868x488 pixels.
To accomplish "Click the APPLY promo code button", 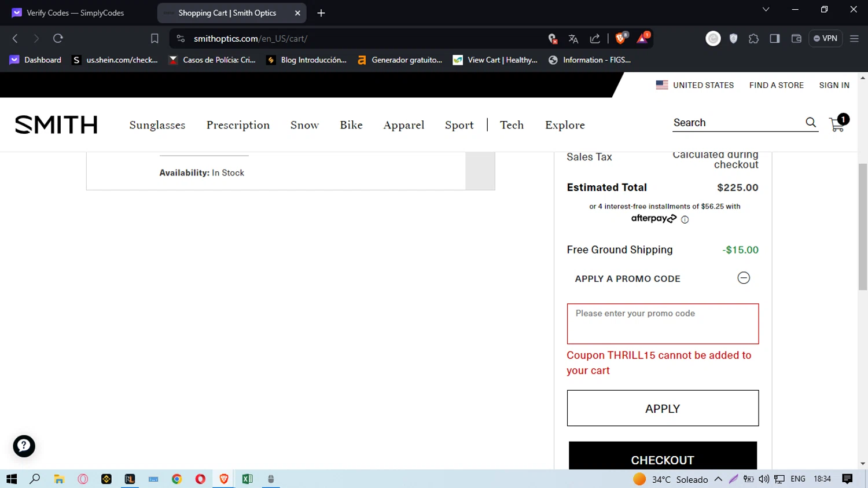I will (663, 408).
